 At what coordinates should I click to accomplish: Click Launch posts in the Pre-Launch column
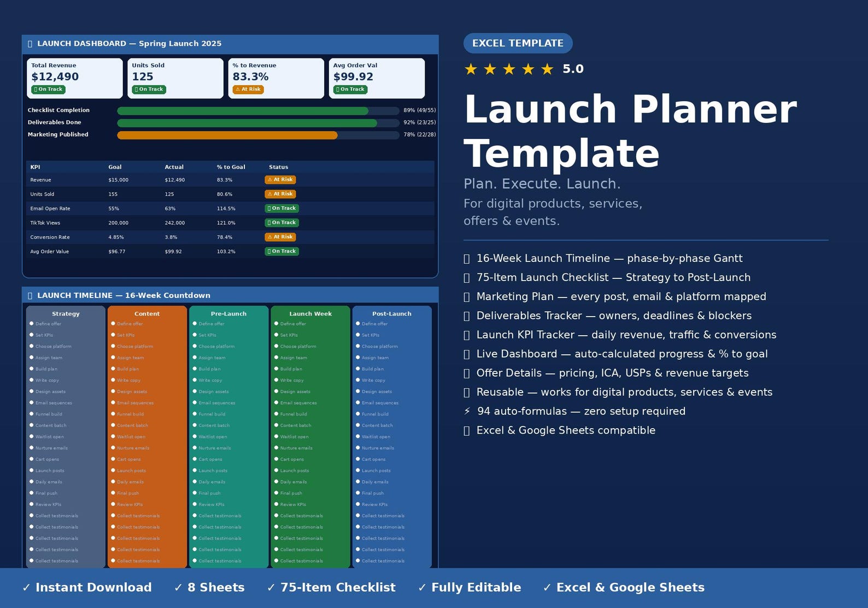[213, 471]
